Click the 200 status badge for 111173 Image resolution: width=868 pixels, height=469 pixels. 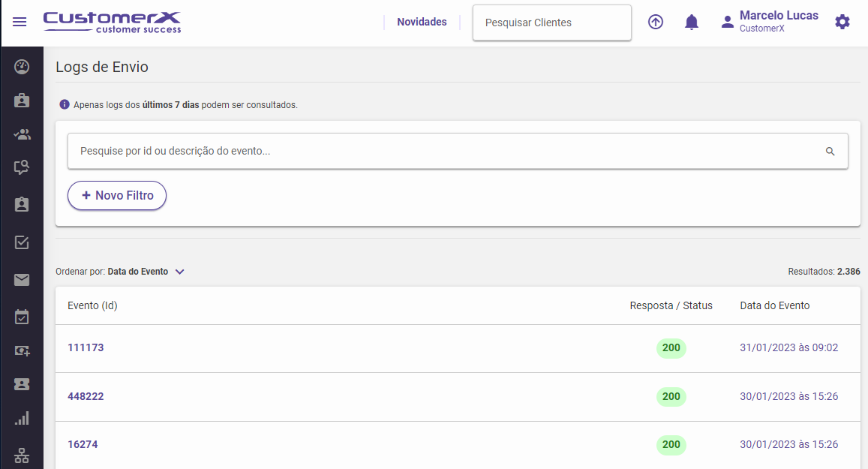click(671, 347)
